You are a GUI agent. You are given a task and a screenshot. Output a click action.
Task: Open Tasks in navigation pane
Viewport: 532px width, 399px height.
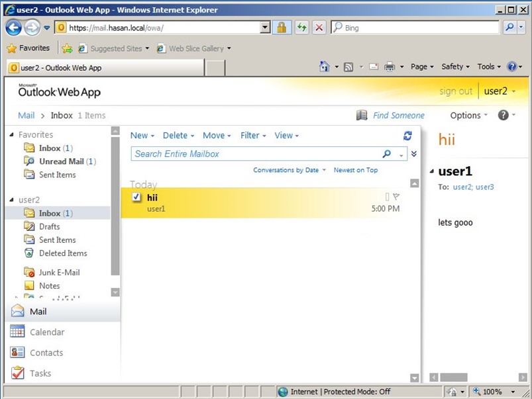[x=40, y=373]
